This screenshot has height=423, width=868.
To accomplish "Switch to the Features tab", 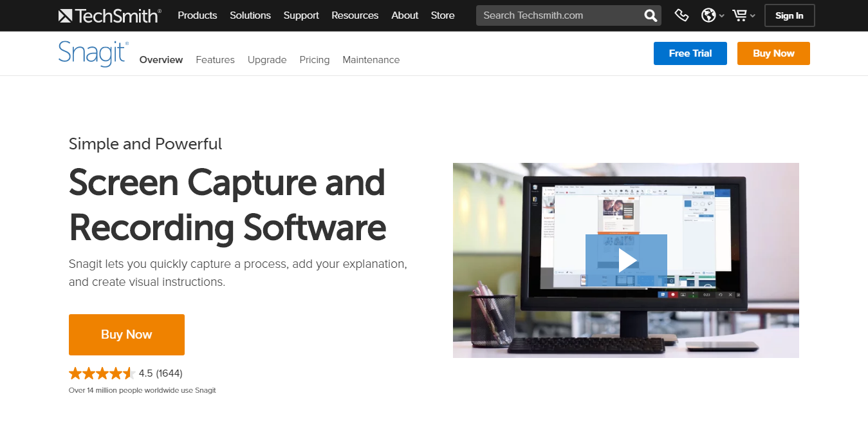I will [215, 60].
